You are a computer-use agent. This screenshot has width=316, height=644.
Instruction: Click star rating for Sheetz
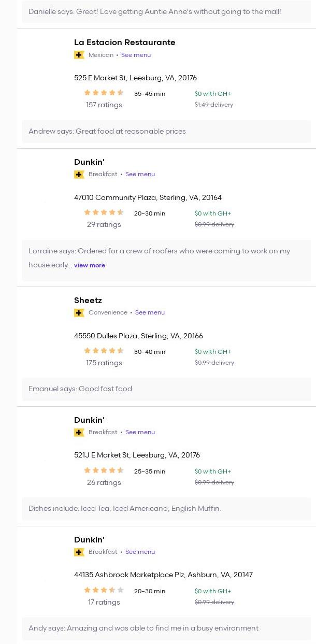click(x=104, y=351)
